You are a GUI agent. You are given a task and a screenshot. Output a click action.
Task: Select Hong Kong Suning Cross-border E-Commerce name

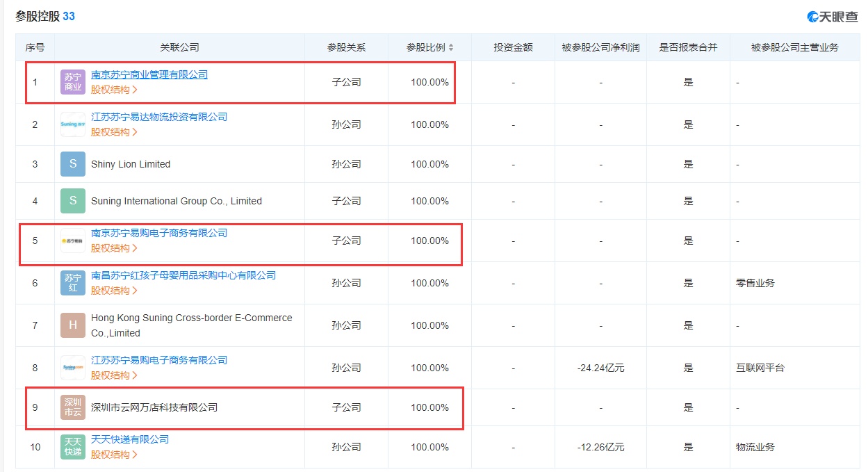coord(192,325)
